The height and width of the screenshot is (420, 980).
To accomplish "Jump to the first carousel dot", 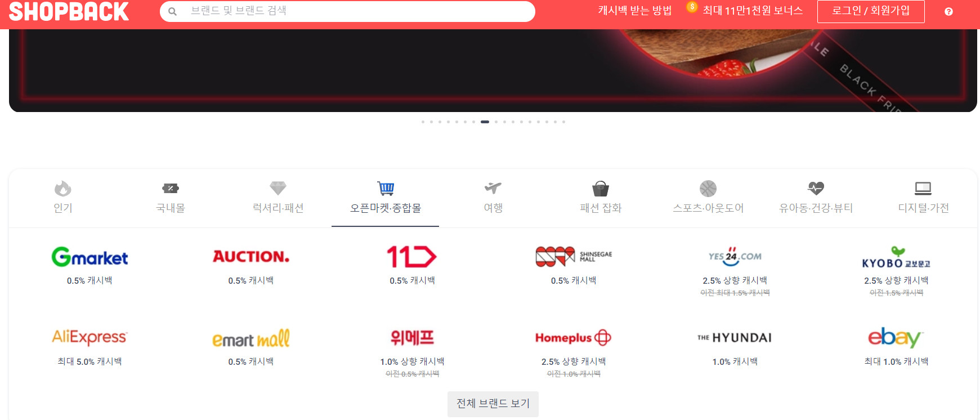I will point(423,122).
